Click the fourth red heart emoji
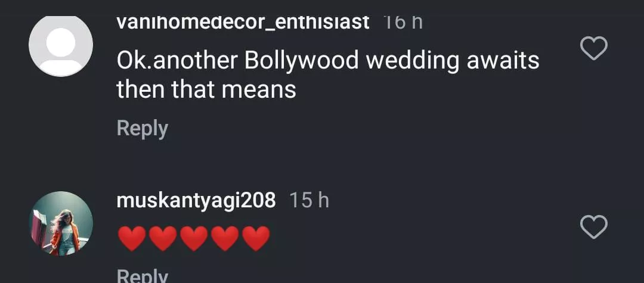 point(225,238)
